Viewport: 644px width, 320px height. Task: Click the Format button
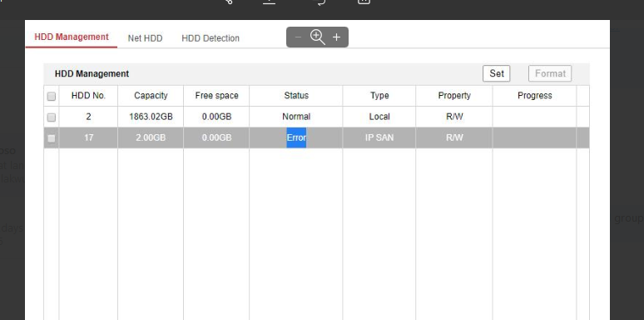[550, 73]
